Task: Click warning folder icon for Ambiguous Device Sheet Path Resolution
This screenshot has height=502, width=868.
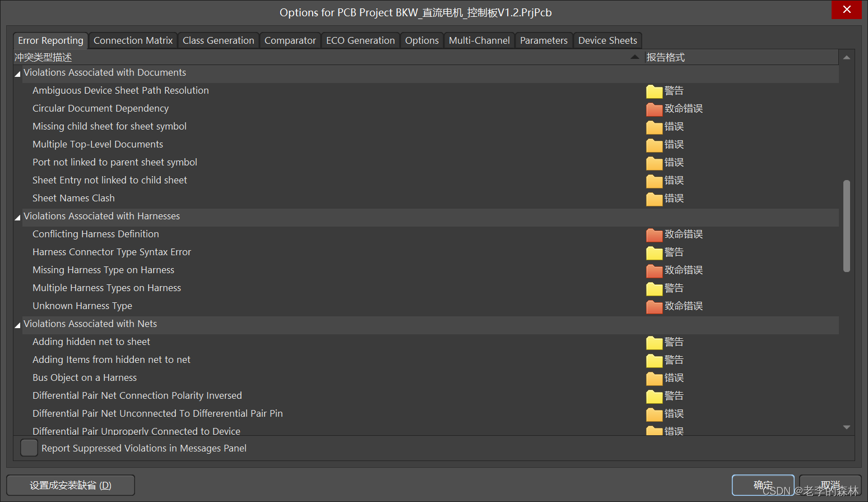Action: (654, 91)
